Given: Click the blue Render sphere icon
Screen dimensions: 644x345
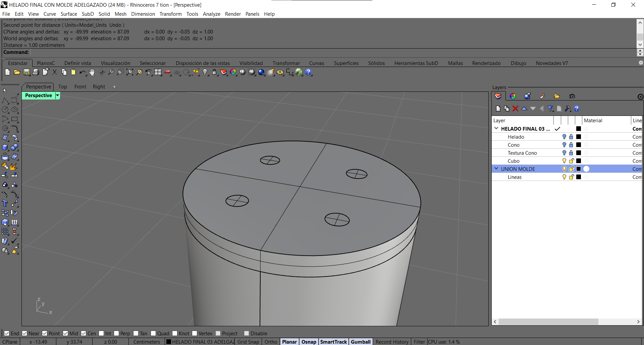Looking at the screenshot, I should pos(261,72).
